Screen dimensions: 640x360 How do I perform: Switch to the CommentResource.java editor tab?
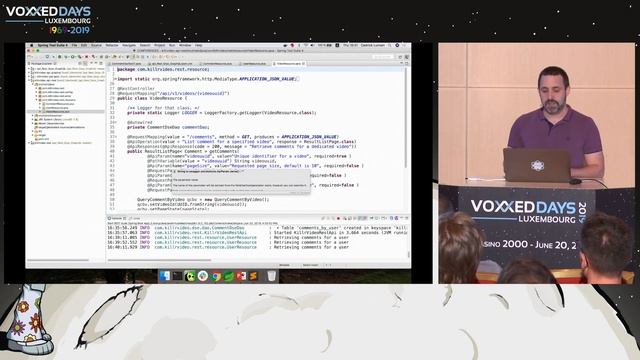coord(218,64)
